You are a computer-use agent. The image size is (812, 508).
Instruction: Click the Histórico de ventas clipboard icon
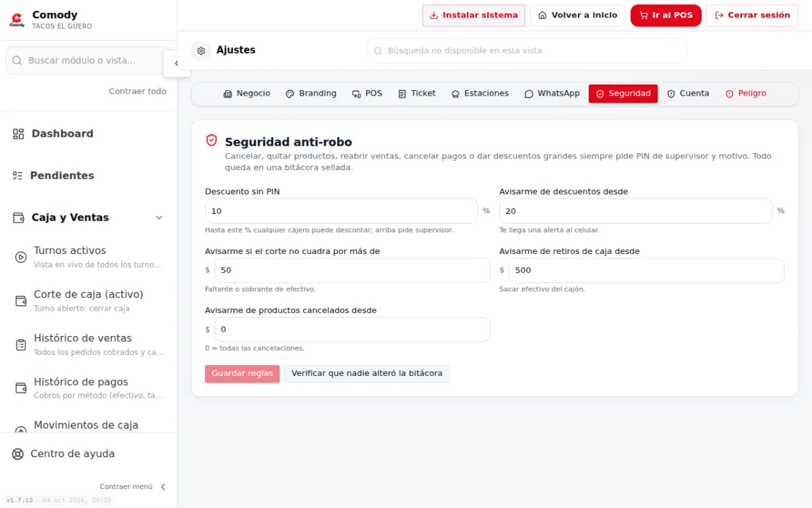[21, 345]
